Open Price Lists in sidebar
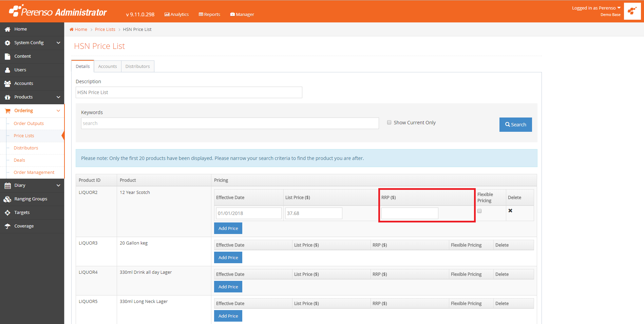Viewport: 644px width, 324px height. tap(24, 136)
